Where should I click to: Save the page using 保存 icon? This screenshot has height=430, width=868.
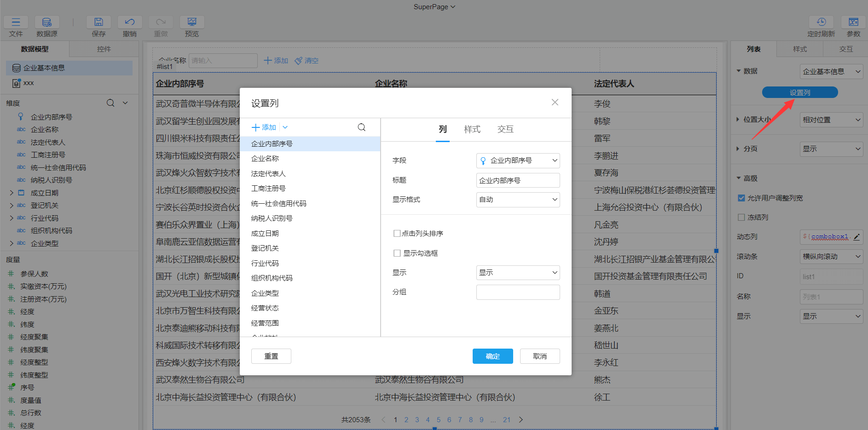98,22
